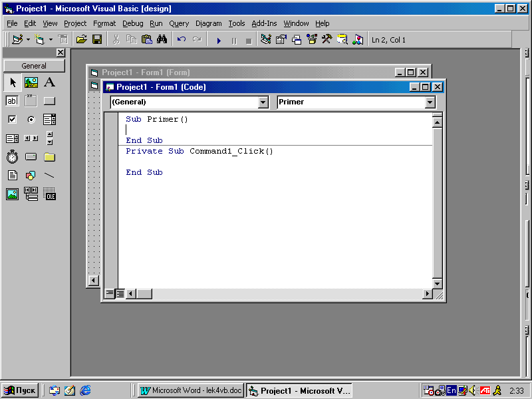Click the Add Standard EXE Project icon
This screenshot has height=399, width=532.
[x=17, y=40]
